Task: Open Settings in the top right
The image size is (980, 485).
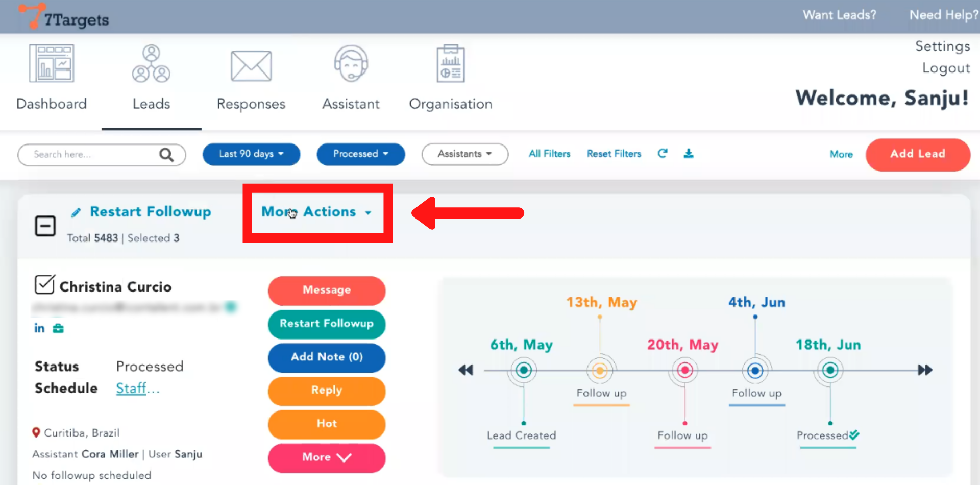Action: (x=942, y=46)
